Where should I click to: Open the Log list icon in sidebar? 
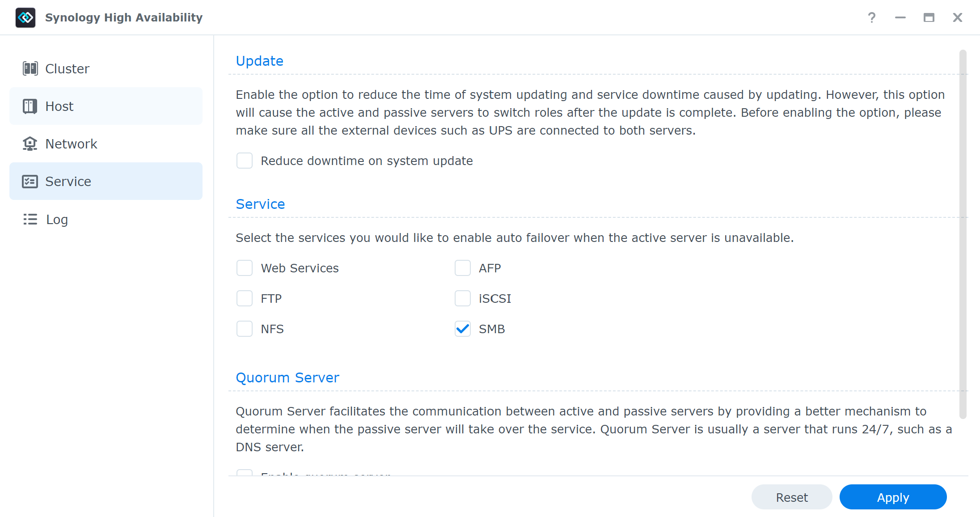point(30,219)
